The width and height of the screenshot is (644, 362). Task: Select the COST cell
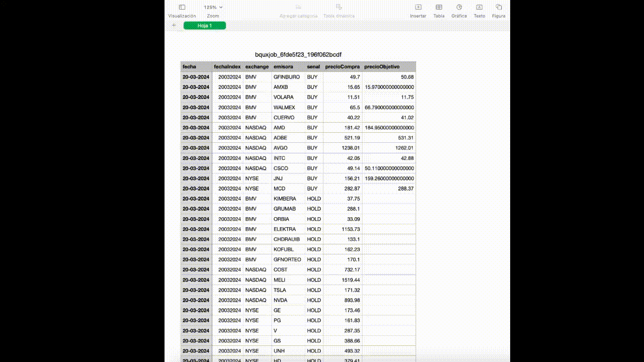pos(288,269)
